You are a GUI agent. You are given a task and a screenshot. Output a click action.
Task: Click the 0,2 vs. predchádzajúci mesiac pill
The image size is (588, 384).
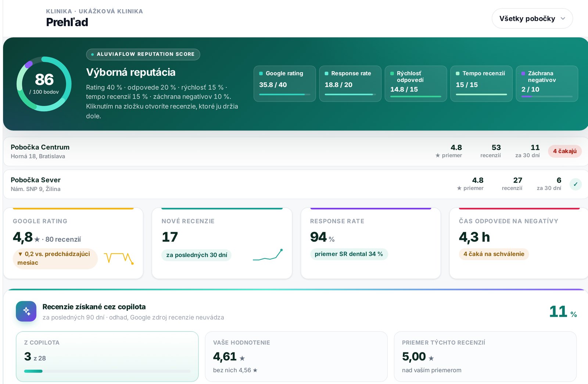tap(55, 258)
